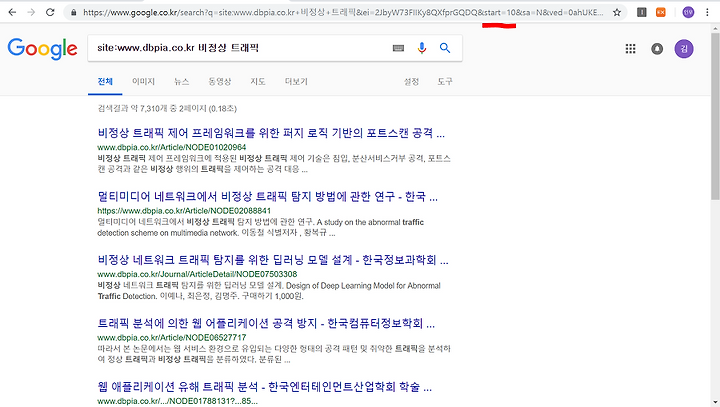720x407 pixels.
Task: Open result 트래픽 분석에 의한 웹 어플리케이션 공격 방지
Action: click(x=266, y=323)
